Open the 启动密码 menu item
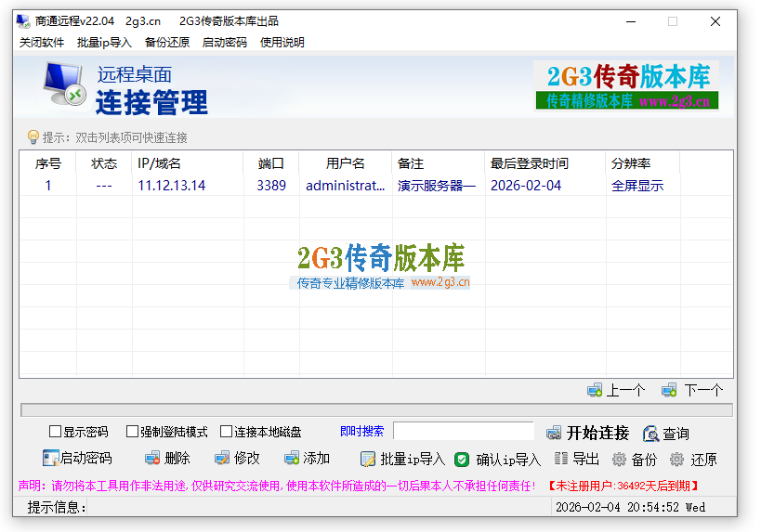The image size is (761, 532). (225, 43)
